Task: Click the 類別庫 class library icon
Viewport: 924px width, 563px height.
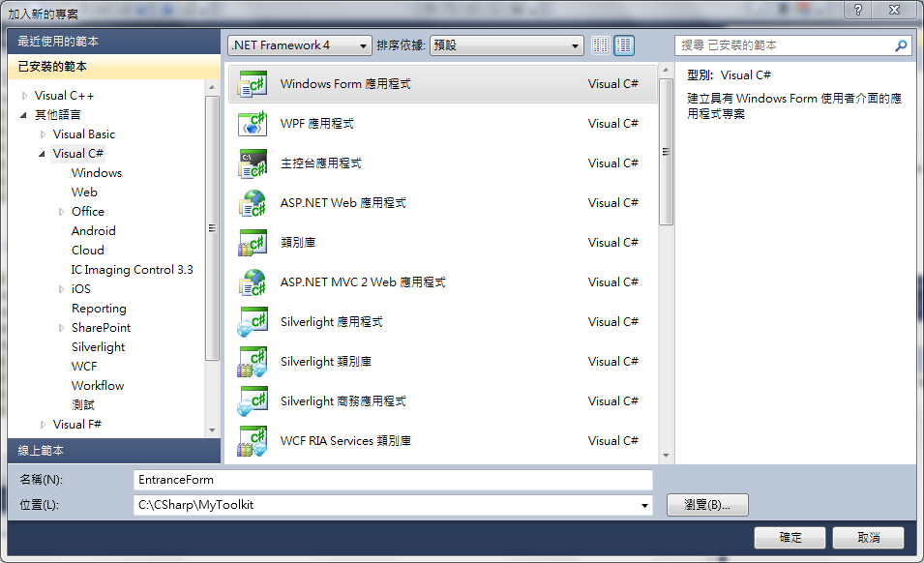Action: 253,243
